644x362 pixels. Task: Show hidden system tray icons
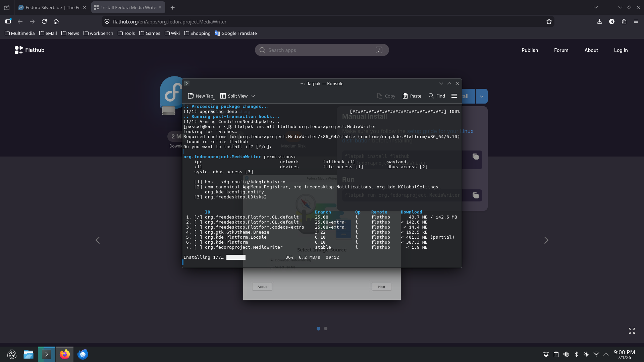click(606, 354)
